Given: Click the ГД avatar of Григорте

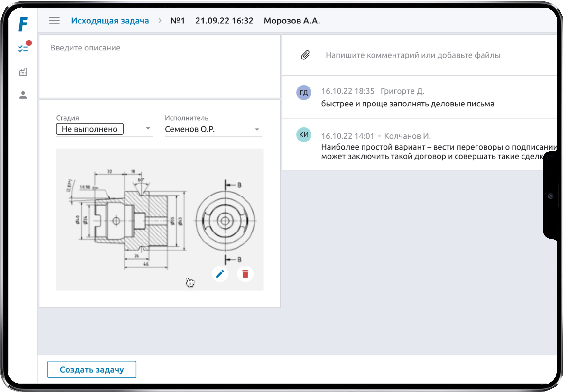Looking at the screenshot, I should 303,93.
